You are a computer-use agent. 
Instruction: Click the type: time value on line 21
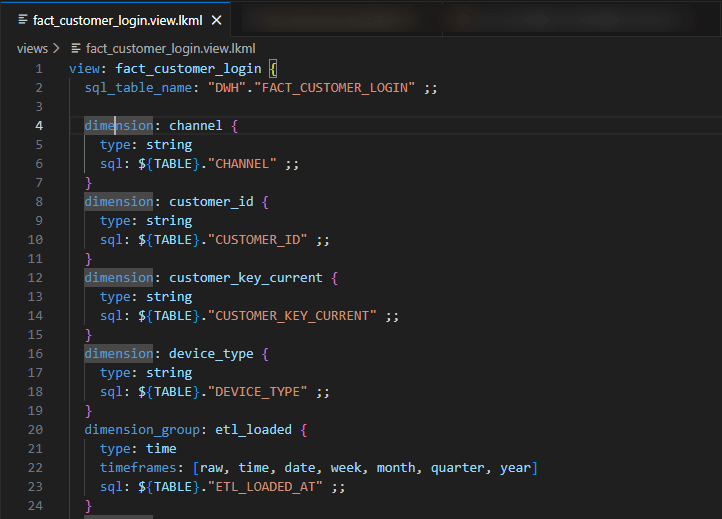coord(161,449)
